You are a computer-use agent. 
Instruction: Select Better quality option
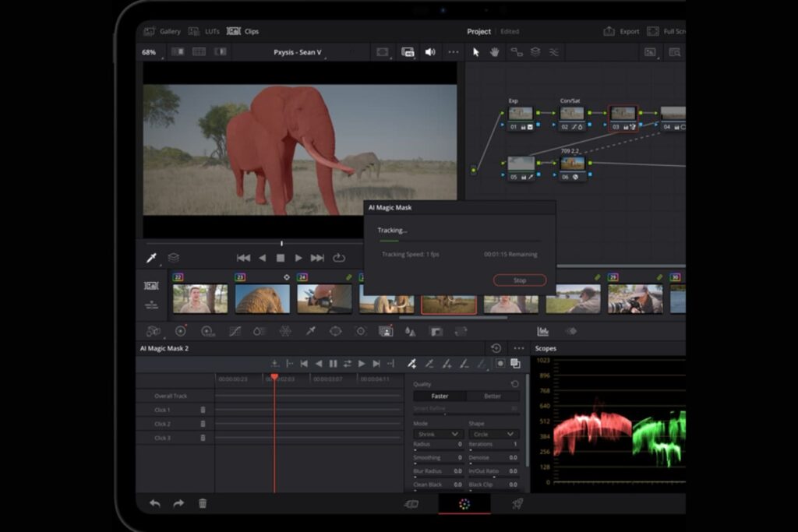493,396
